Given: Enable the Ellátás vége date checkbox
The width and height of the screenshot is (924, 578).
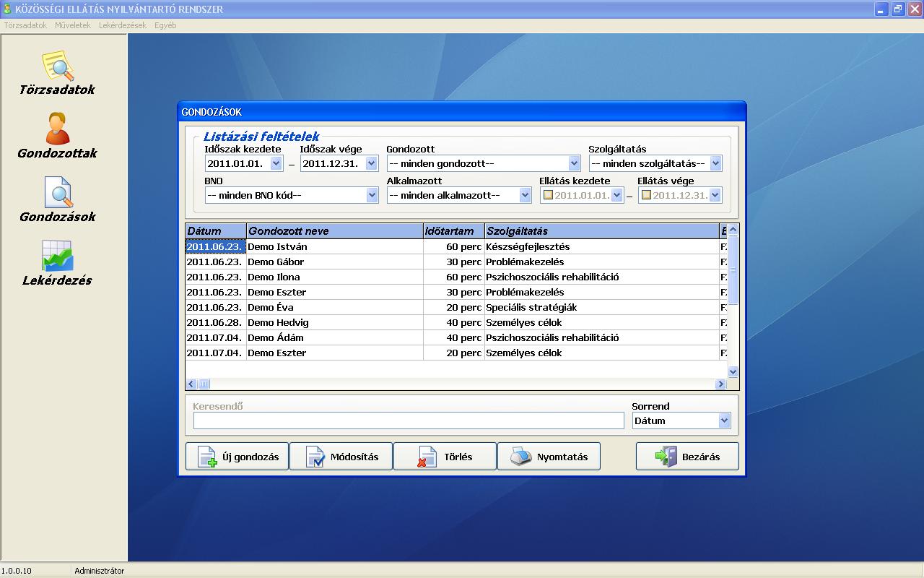Looking at the screenshot, I should point(646,195).
